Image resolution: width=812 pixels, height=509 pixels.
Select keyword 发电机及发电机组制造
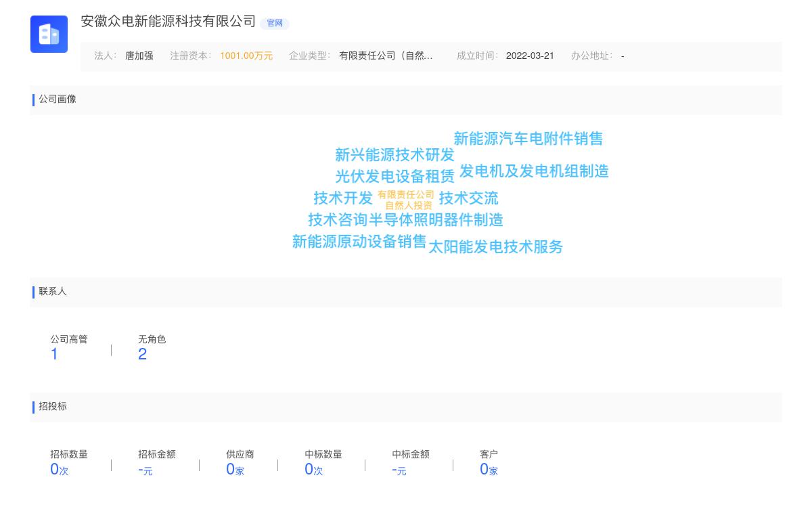pos(534,171)
